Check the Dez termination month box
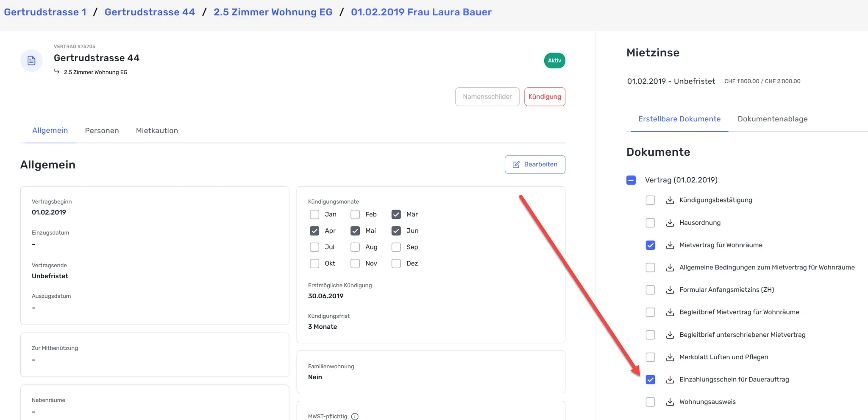The height and width of the screenshot is (420, 868). click(396, 263)
